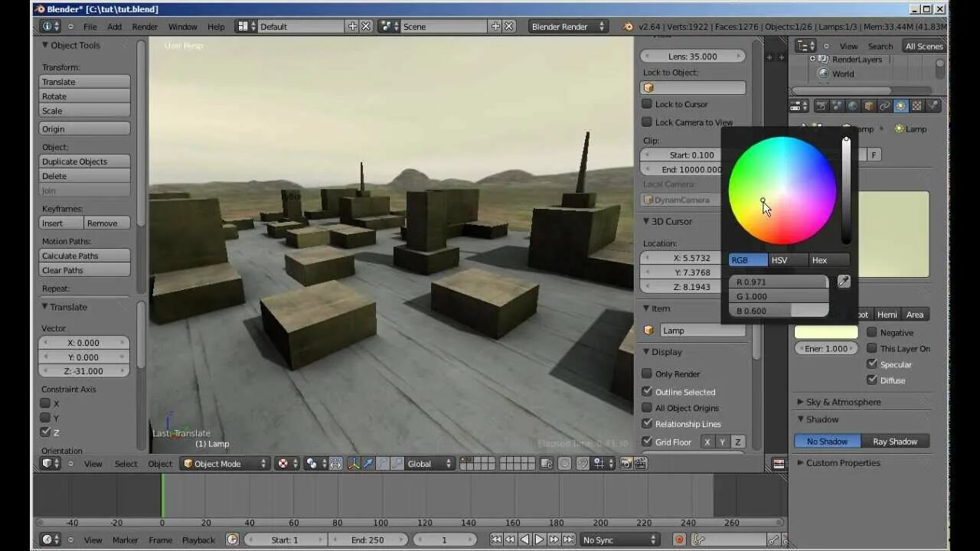Click the play animation button

[539, 540]
